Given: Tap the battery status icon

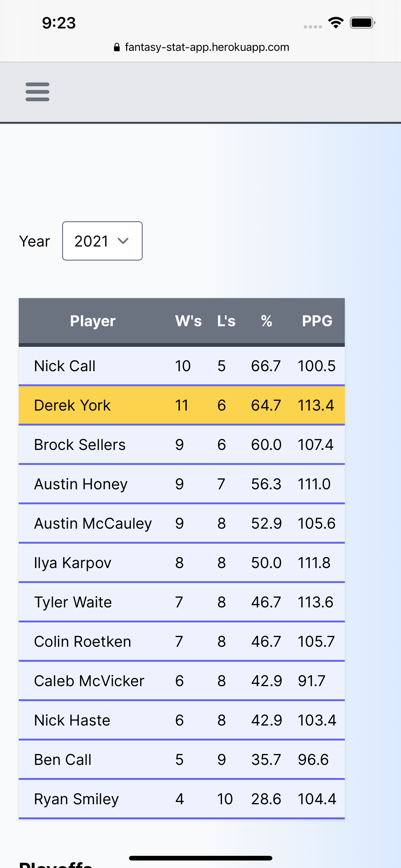Looking at the screenshot, I should pyautogui.click(x=362, y=23).
